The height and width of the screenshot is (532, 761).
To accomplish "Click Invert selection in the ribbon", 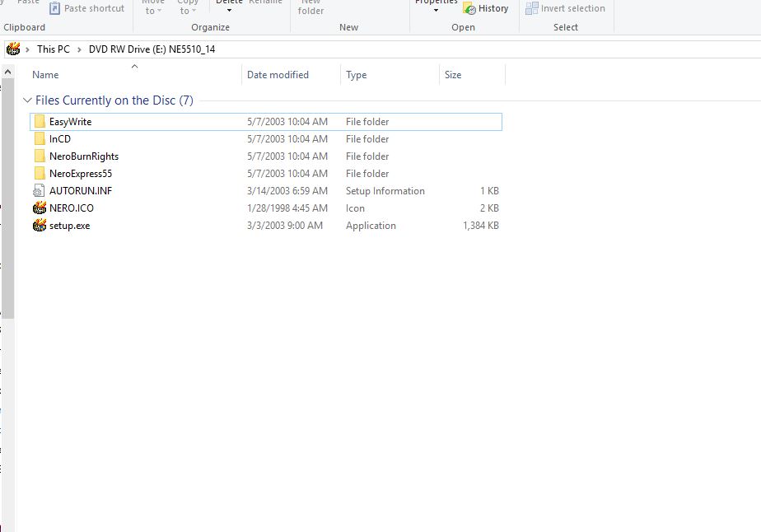I will (x=565, y=8).
